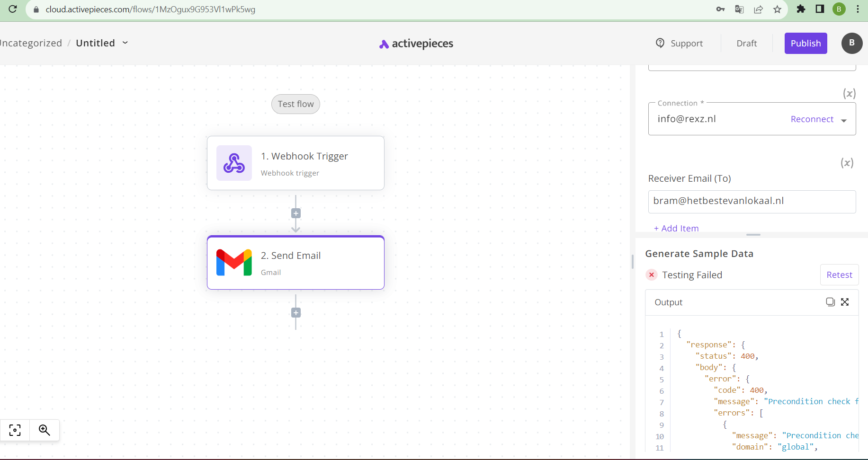Screen dimensions: 868x460
Task: Click Reconnect for info@rexz.nl connection
Action: 812,119
